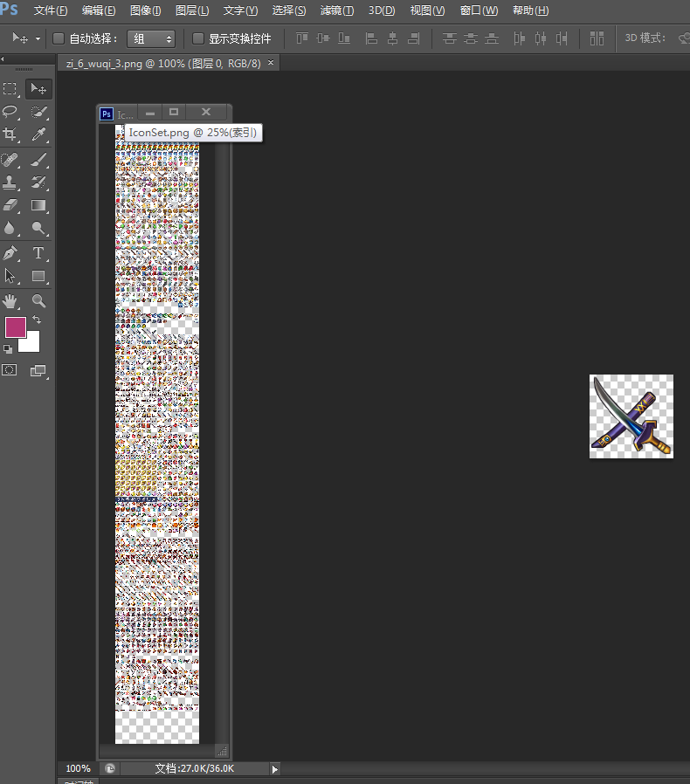Open status bar info arrow menu
The width and height of the screenshot is (690, 784).
[275, 769]
